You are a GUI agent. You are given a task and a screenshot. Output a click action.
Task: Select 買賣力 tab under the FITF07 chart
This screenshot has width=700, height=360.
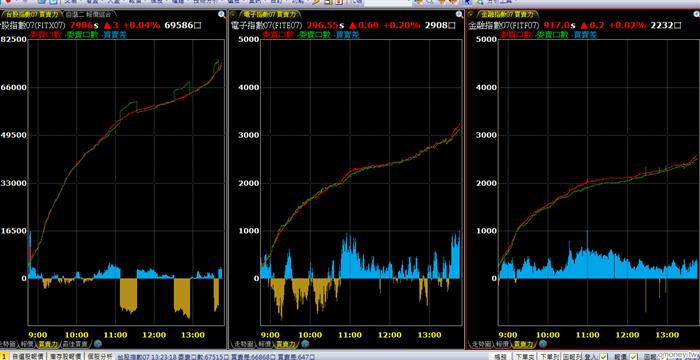pos(524,344)
